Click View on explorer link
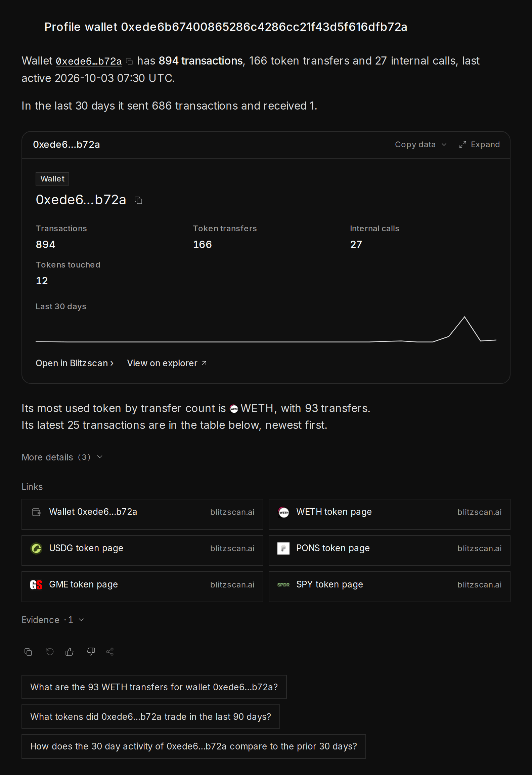 [x=167, y=363]
